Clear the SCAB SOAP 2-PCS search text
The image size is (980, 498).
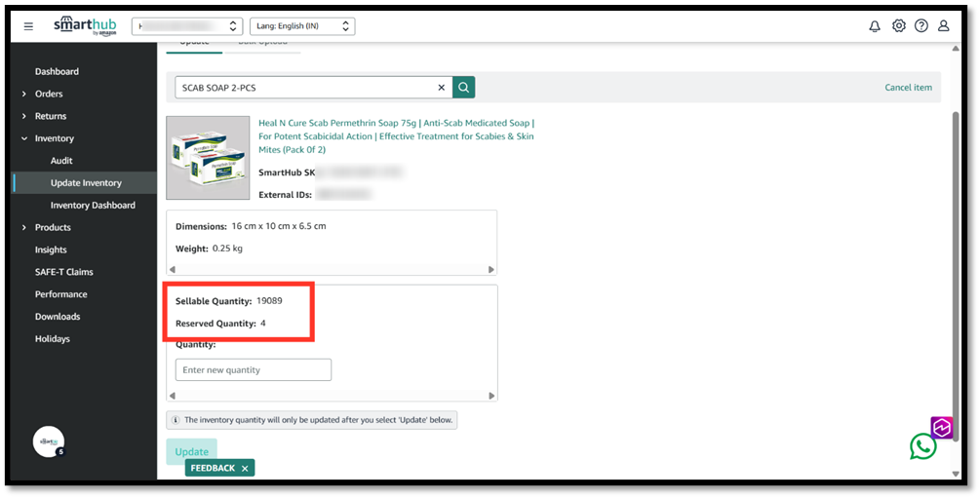coord(442,88)
